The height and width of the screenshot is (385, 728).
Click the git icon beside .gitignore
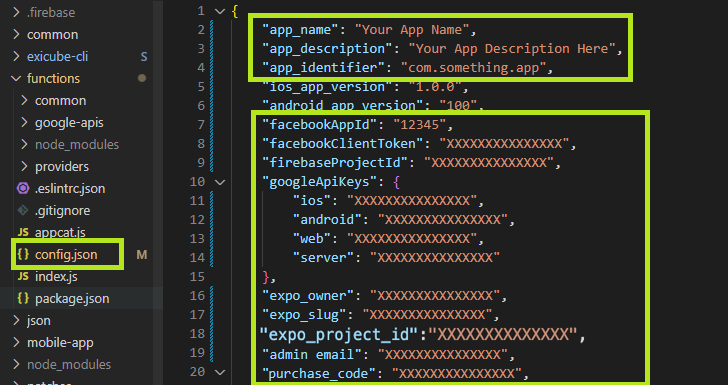[23, 210]
